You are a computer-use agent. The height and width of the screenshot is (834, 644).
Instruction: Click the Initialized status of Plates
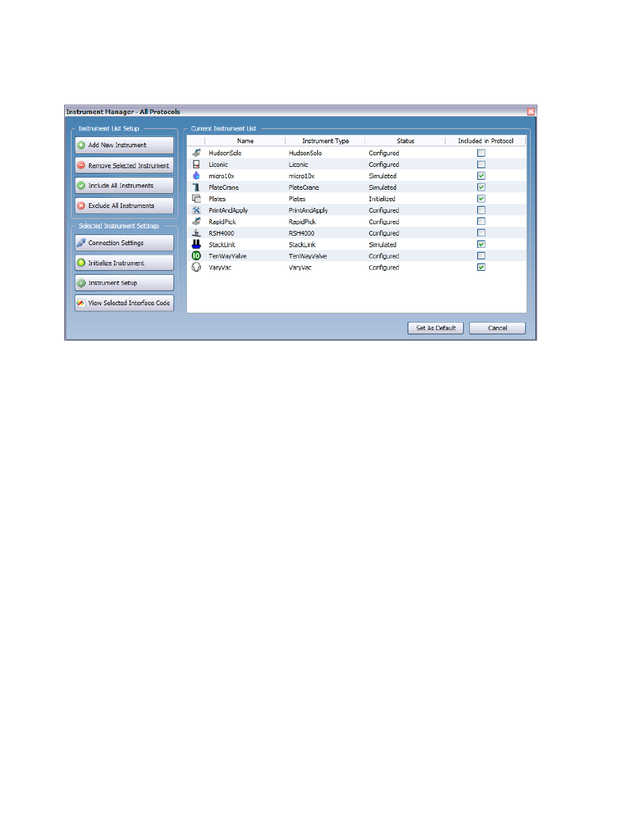(382, 199)
